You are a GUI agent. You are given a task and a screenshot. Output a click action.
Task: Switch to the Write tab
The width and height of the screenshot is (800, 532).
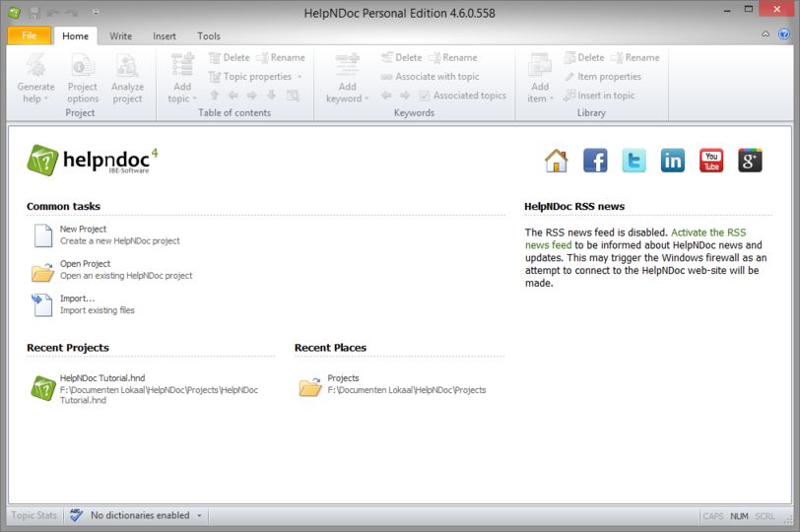[120, 35]
